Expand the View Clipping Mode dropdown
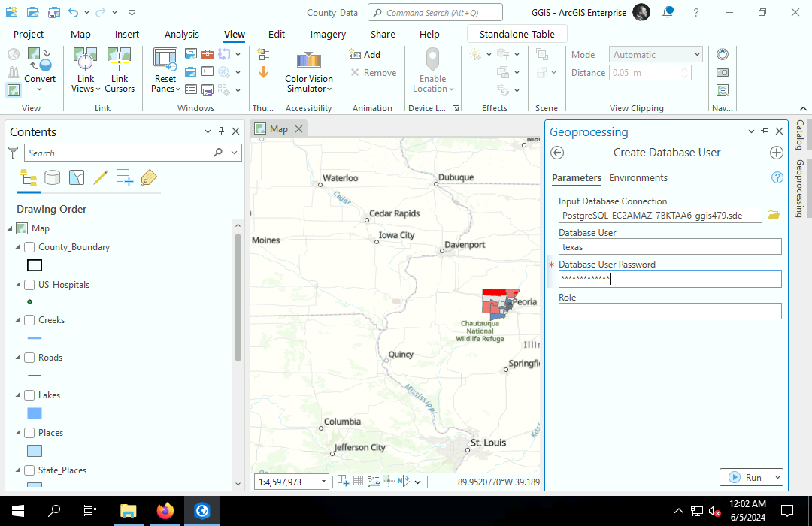Image resolution: width=812 pixels, height=526 pixels. point(697,55)
